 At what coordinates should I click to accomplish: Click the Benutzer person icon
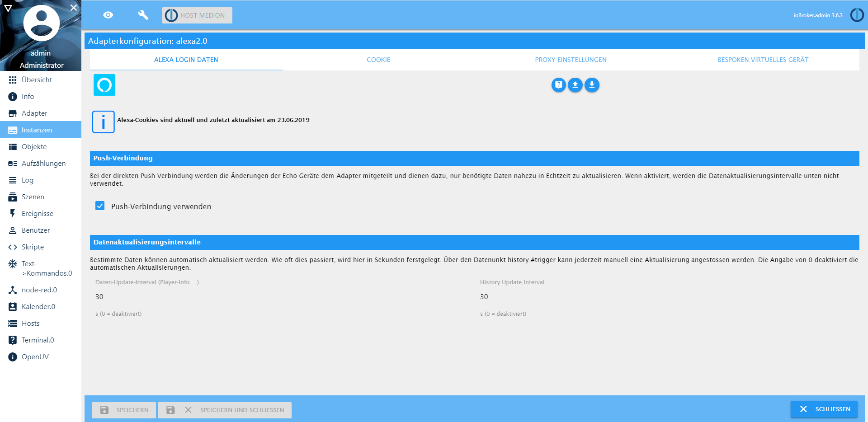tap(13, 230)
